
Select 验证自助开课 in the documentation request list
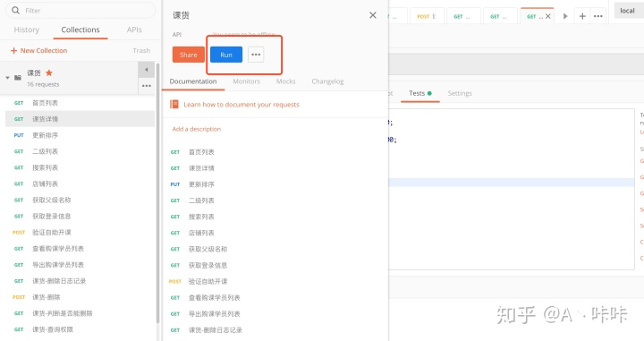pos(208,281)
